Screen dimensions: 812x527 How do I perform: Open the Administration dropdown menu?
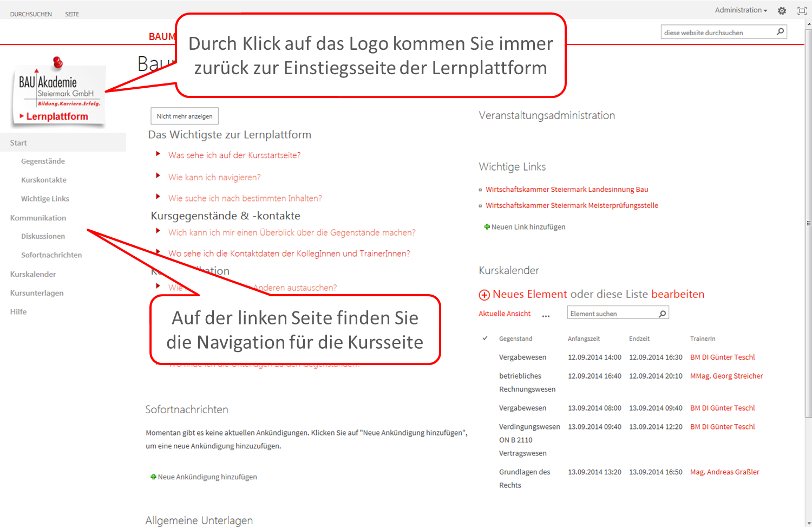point(741,10)
